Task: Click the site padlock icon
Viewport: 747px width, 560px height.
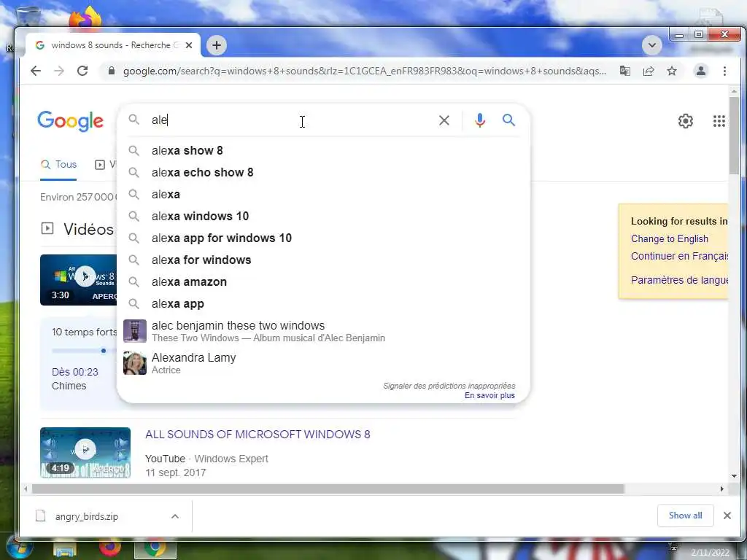Action: click(112, 71)
